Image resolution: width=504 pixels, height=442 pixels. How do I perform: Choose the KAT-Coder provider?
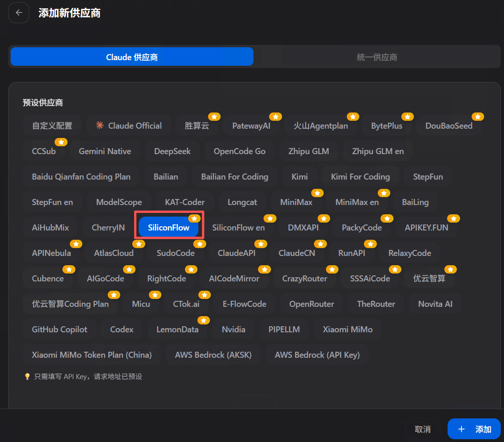(184, 202)
